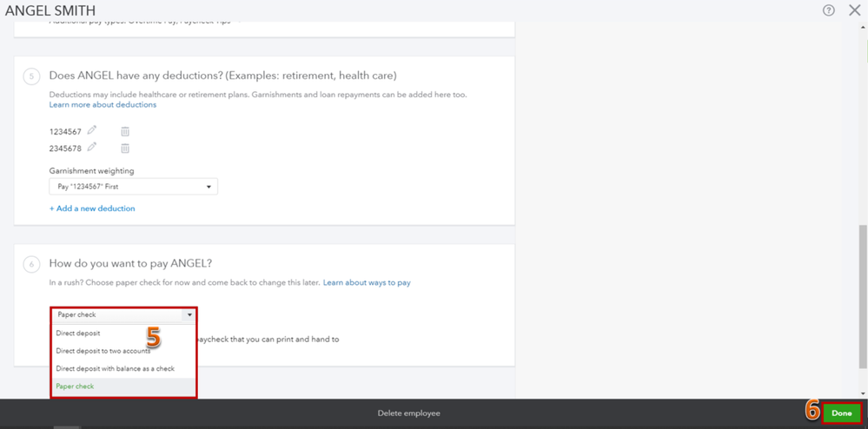Click Delete employee in bottom bar
The height and width of the screenshot is (429, 868).
[x=409, y=413]
